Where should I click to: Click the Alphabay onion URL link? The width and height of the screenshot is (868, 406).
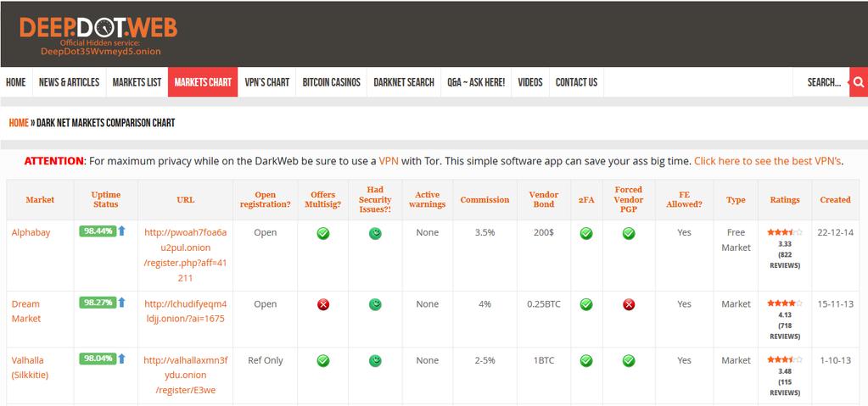pyautogui.click(x=186, y=255)
